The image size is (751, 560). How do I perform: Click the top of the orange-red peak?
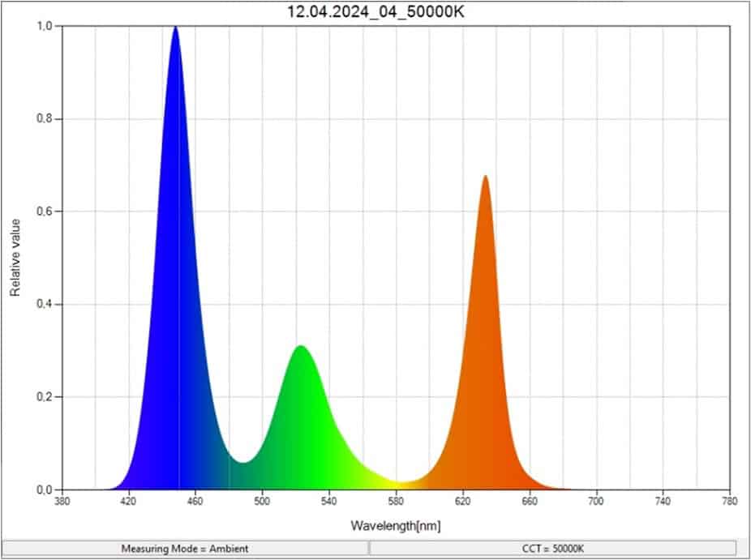coord(485,178)
